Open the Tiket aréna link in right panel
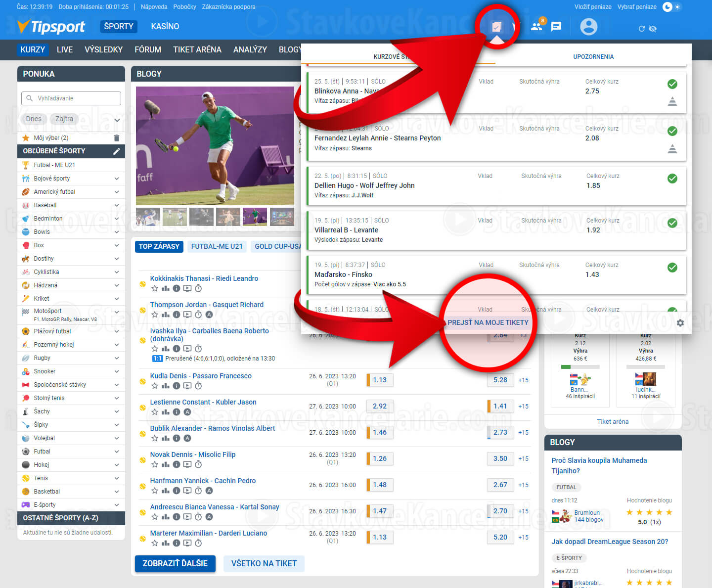 613,421
